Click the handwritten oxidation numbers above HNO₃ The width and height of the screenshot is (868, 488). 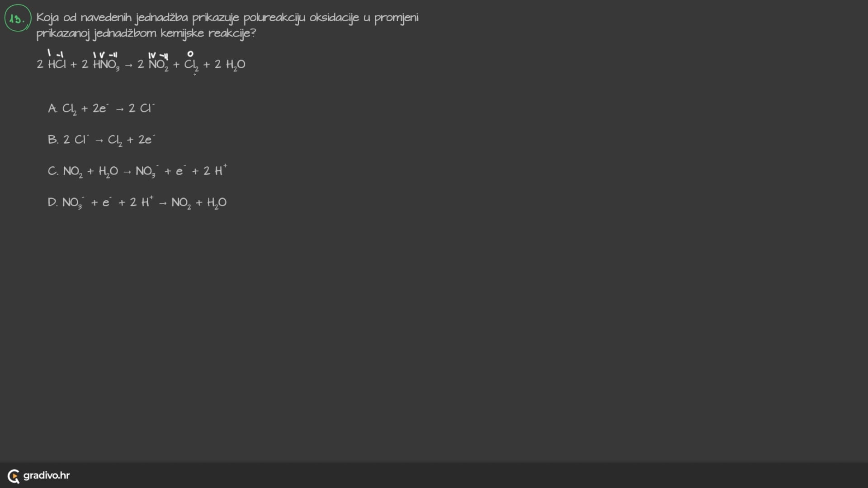click(x=105, y=55)
